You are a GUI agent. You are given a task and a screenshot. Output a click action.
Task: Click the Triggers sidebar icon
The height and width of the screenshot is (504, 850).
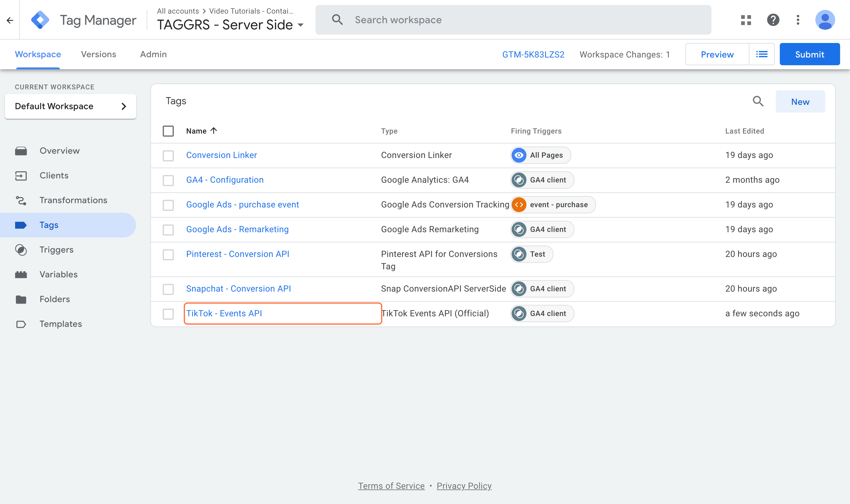[x=21, y=250]
